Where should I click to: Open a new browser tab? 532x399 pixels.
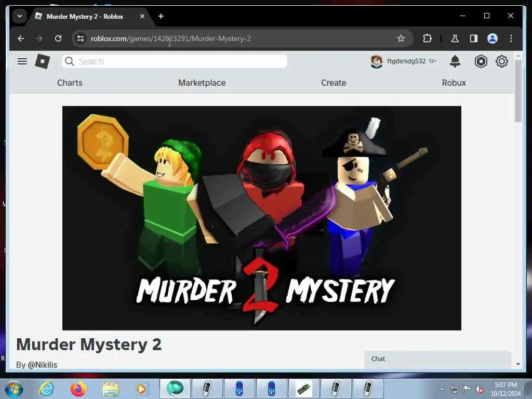click(x=161, y=16)
